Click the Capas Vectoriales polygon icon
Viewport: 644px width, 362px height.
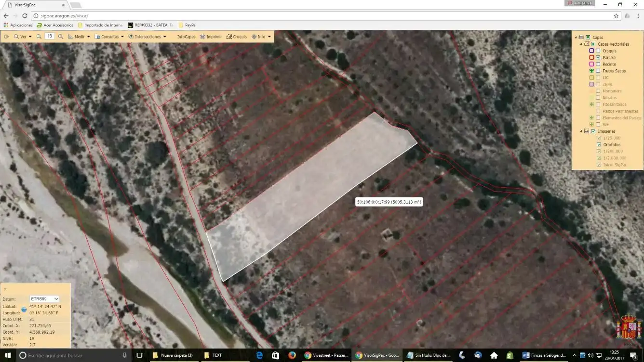coord(587,44)
